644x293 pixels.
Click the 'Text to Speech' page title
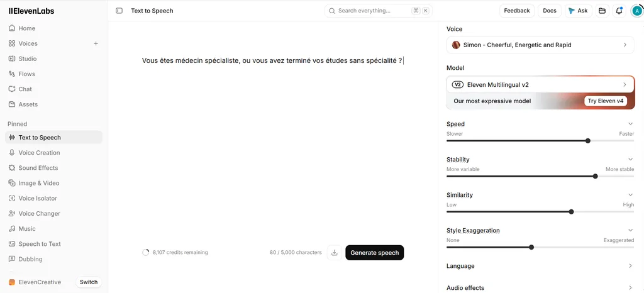(152, 11)
